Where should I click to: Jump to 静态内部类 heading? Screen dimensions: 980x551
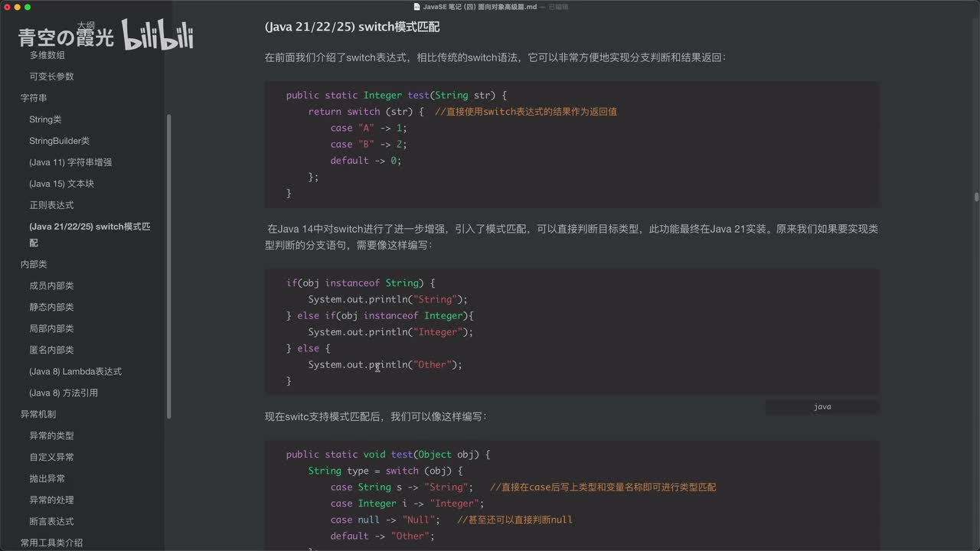(x=51, y=307)
